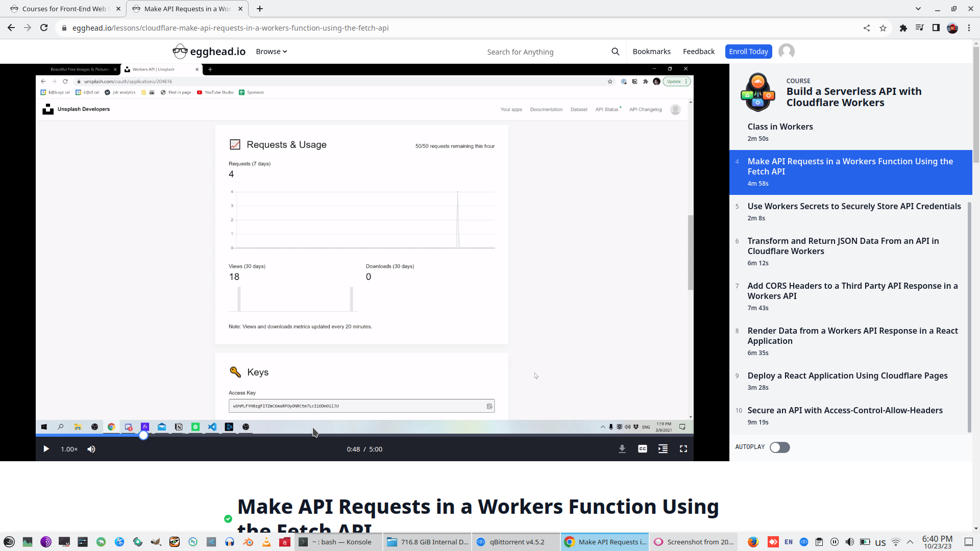
Task: Bookmark this page with star icon
Action: tap(883, 28)
